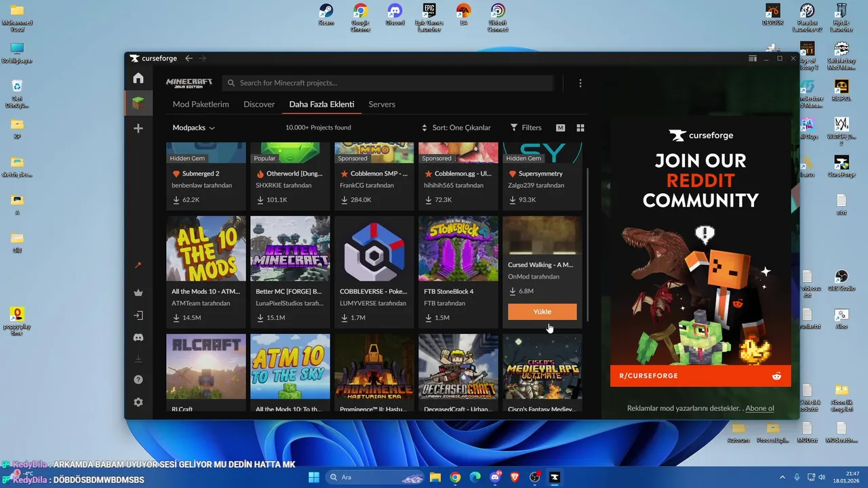Screen dimensions: 868x488
Task: Click Cursed Walking - A M... title
Action: click(x=540, y=264)
